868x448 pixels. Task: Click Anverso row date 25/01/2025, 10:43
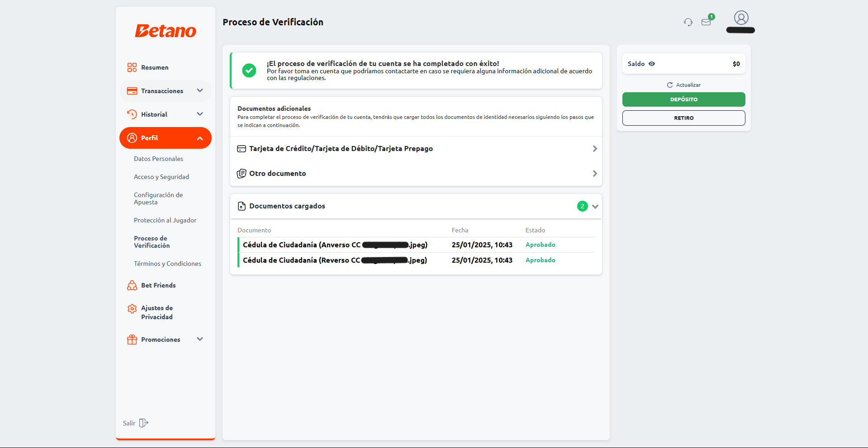click(482, 245)
